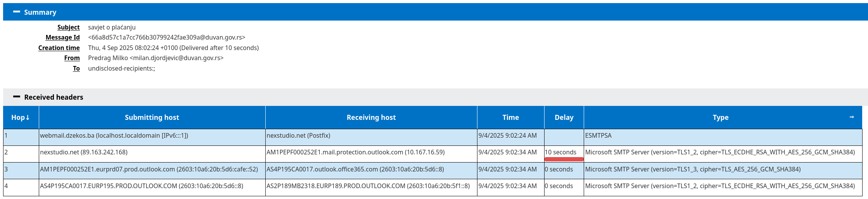This screenshot has width=868, height=199.
Task: Click the Subject label link
Action: click(68, 27)
